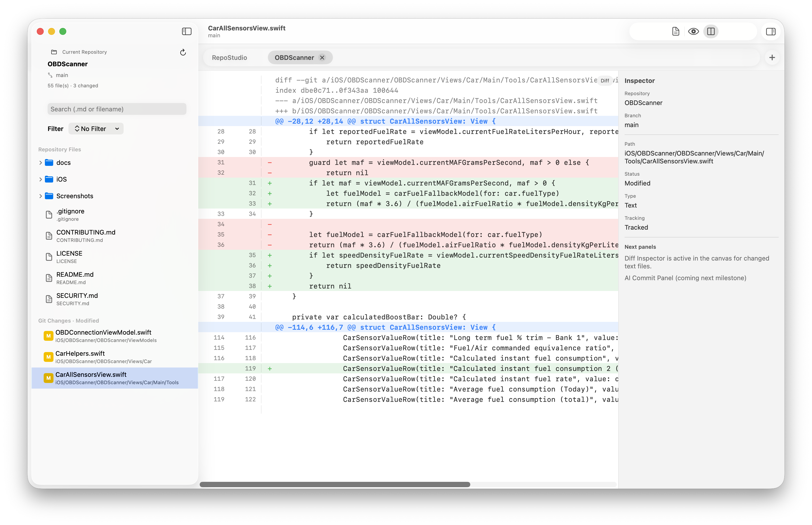Open the No Filter dropdown
The width and height of the screenshot is (812, 525).
[96, 129]
